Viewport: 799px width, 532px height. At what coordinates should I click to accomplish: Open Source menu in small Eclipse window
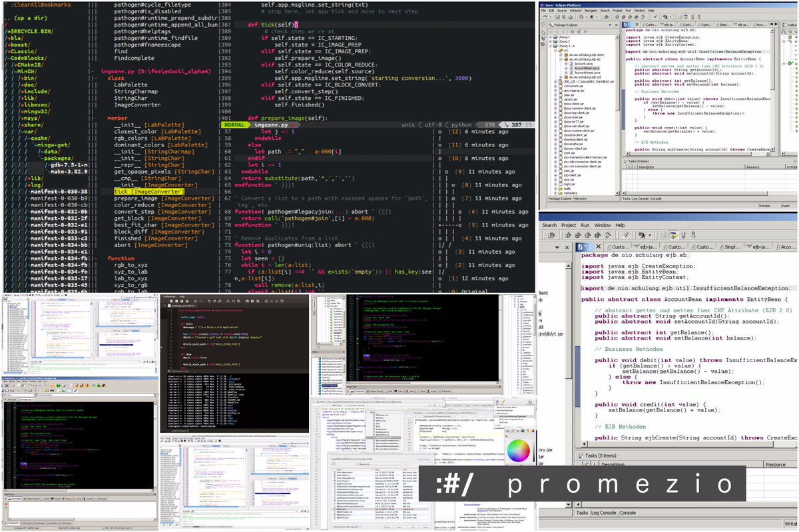[x=562, y=11]
